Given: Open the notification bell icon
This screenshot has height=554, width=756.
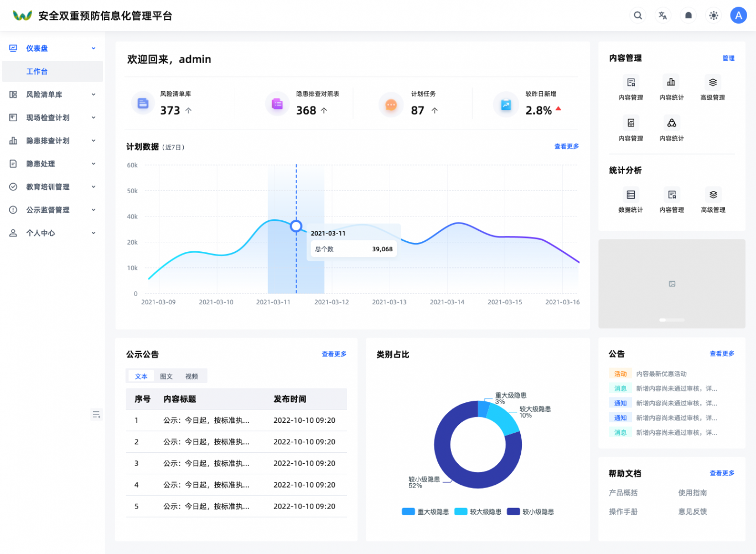Looking at the screenshot, I should (x=688, y=15).
